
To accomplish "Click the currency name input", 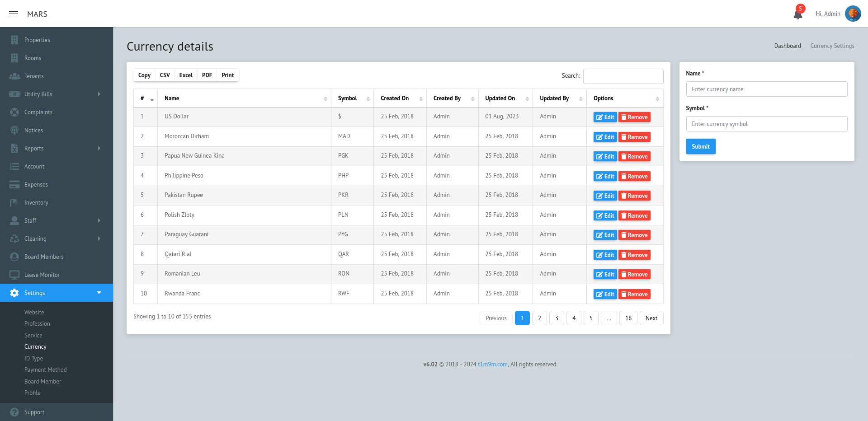I will pos(767,89).
